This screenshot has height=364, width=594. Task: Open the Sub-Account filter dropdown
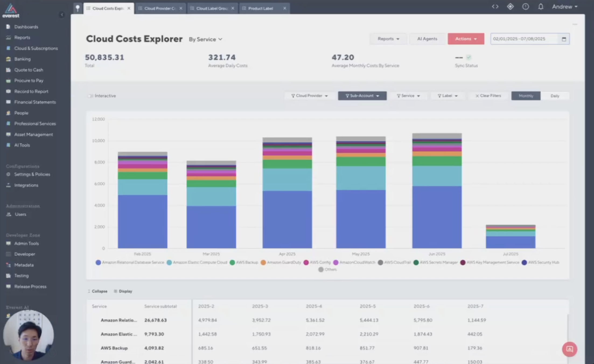pos(362,96)
